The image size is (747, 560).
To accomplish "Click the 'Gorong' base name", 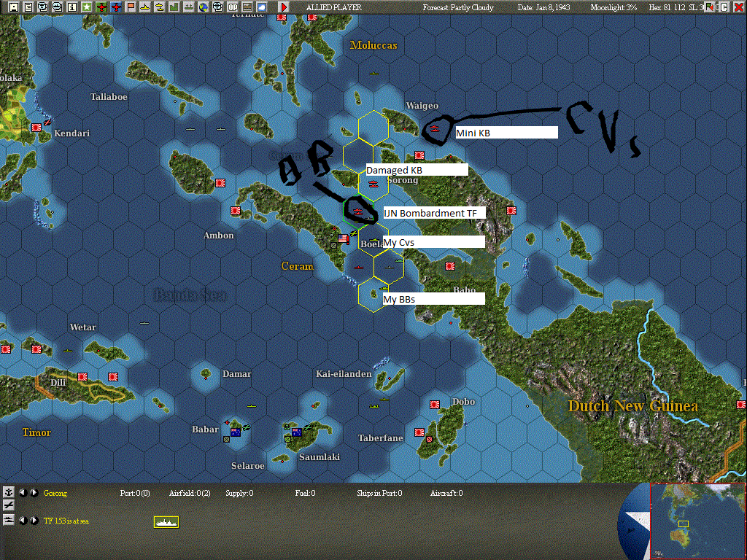I will (55, 493).
